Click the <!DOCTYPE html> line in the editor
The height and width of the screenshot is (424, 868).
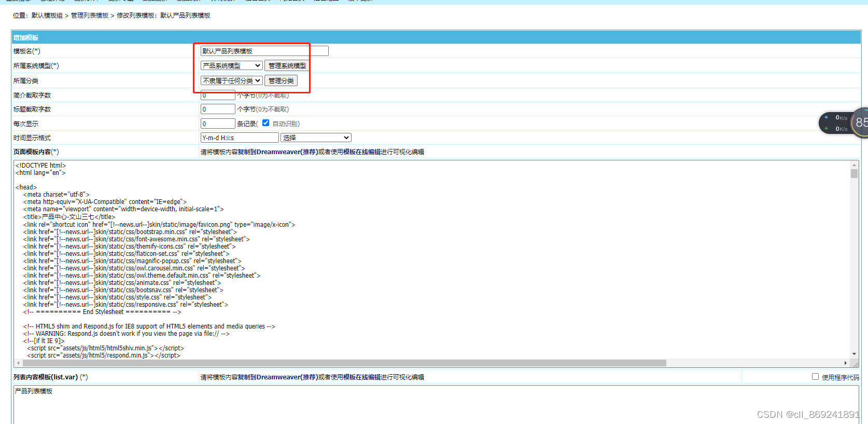click(x=41, y=166)
